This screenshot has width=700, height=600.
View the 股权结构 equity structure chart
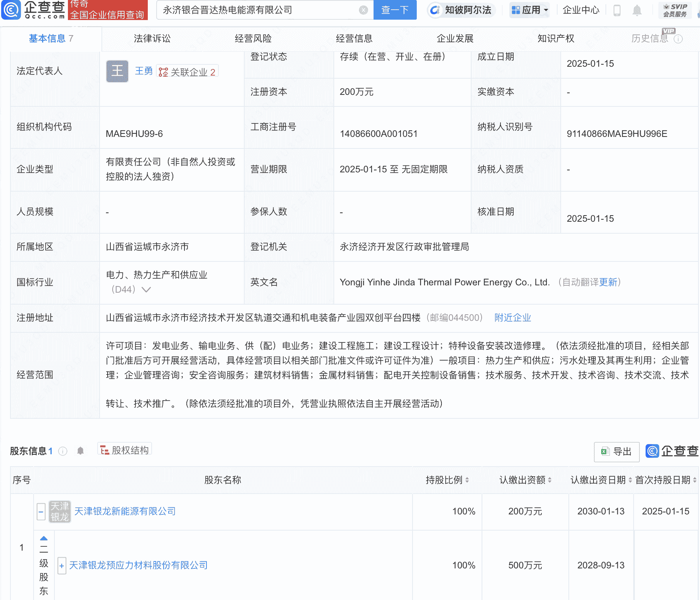pyautogui.click(x=124, y=449)
